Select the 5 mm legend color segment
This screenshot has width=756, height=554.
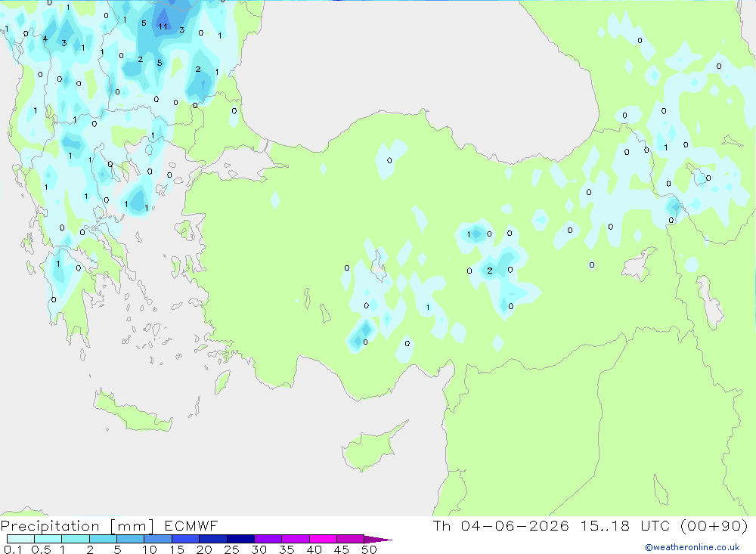click(x=130, y=539)
